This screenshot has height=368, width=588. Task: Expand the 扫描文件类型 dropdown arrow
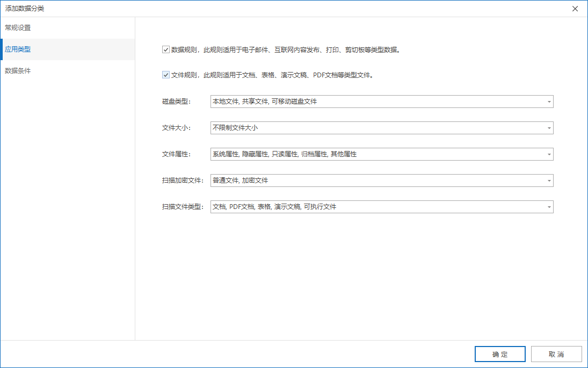(x=549, y=207)
